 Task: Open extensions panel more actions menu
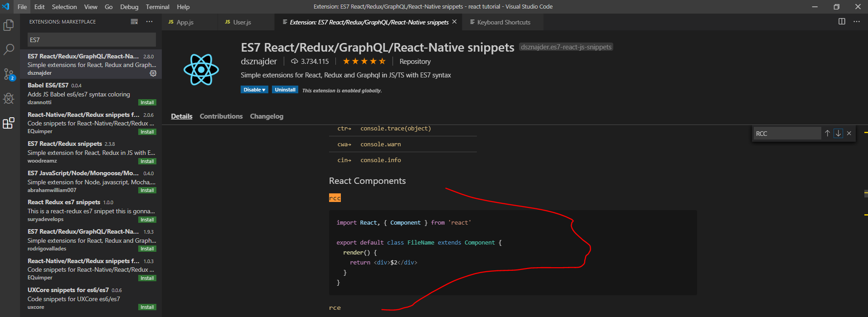149,22
